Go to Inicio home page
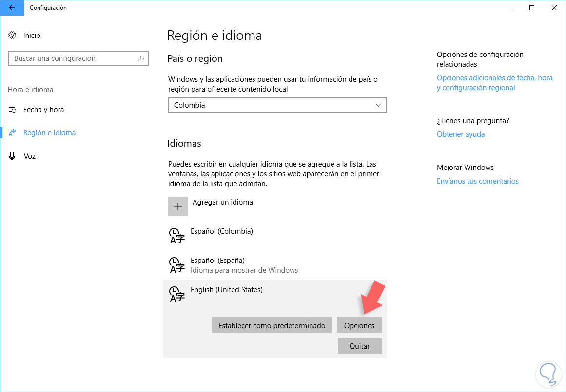Viewport: 566px width, 392px height. click(32, 36)
